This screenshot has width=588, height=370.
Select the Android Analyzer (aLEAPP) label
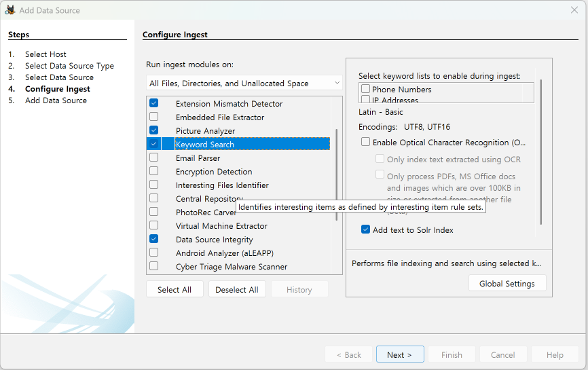point(225,253)
